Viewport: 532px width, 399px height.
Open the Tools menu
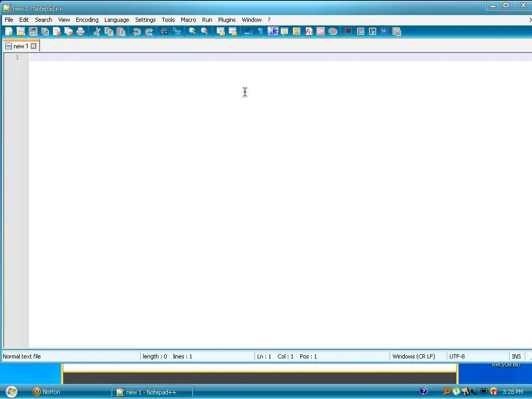coord(168,20)
